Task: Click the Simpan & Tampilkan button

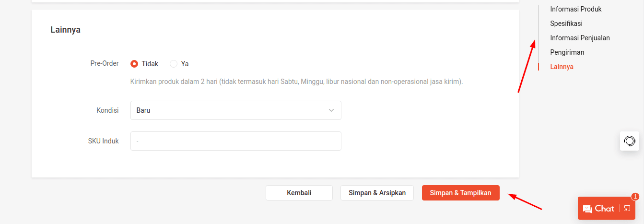Action: pos(460,193)
